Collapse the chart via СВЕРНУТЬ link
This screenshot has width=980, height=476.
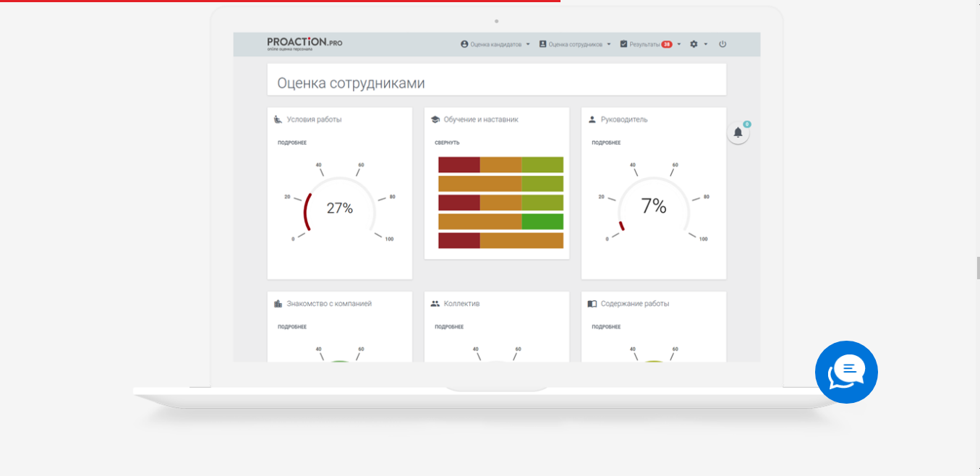point(445,143)
